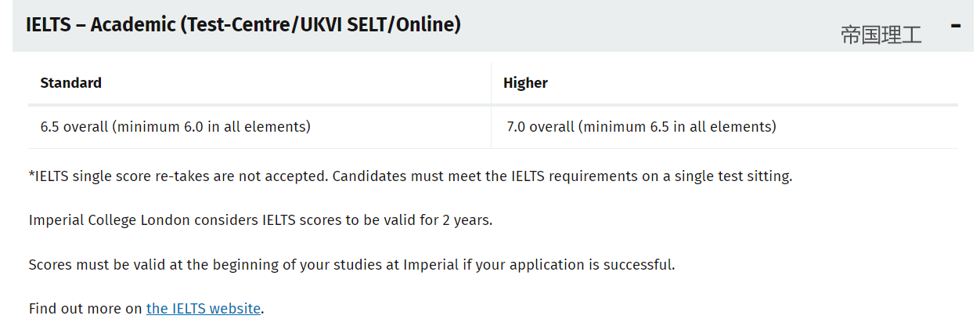Click the 'Scores must be valid' paragraph
Image resolution: width=980 pixels, height=330 pixels.
pyautogui.click(x=351, y=265)
